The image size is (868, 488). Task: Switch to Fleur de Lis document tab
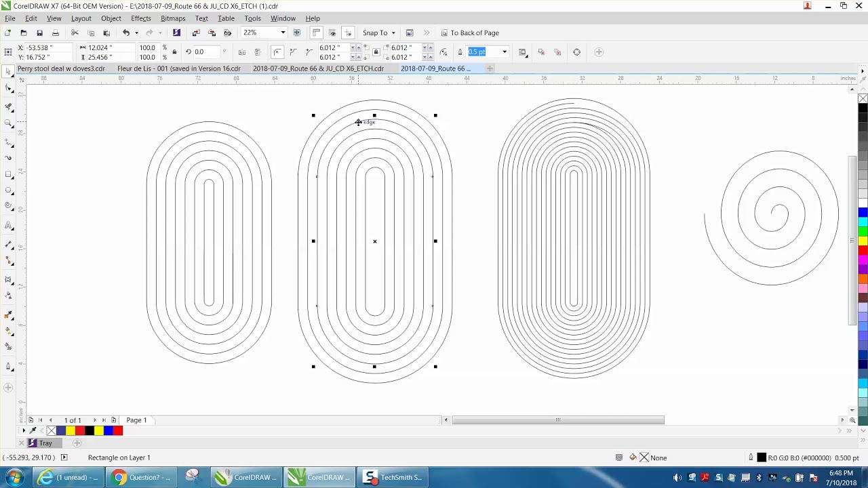click(x=179, y=68)
